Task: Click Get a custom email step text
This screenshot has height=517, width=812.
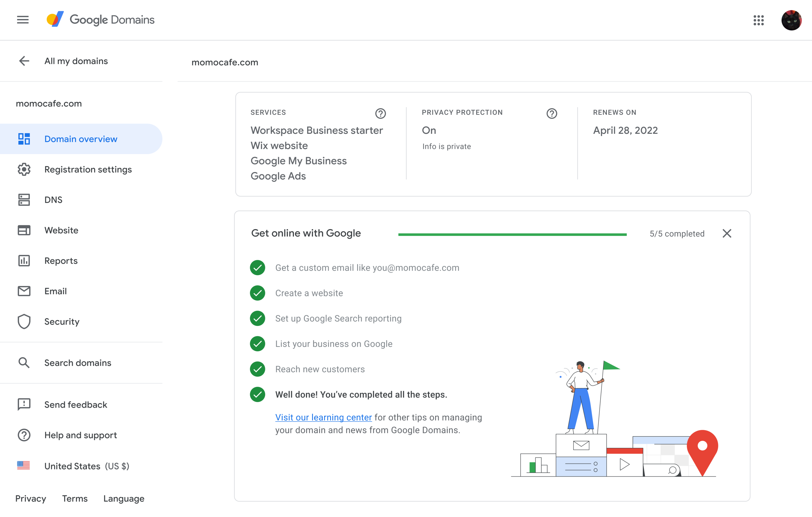Action: pyautogui.click(x=367, y=268)
